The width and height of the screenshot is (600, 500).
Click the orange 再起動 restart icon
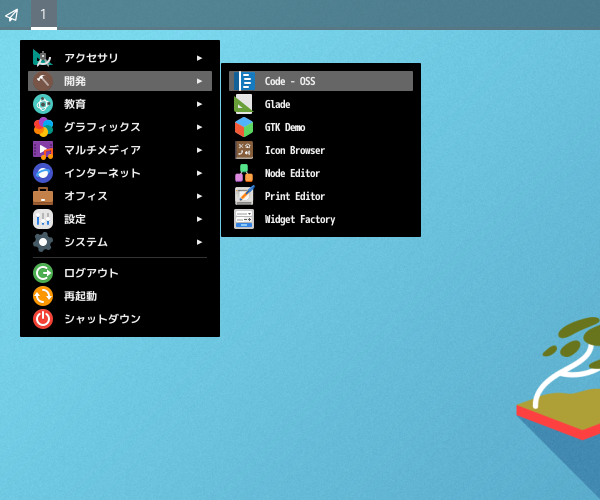point(43,296)
